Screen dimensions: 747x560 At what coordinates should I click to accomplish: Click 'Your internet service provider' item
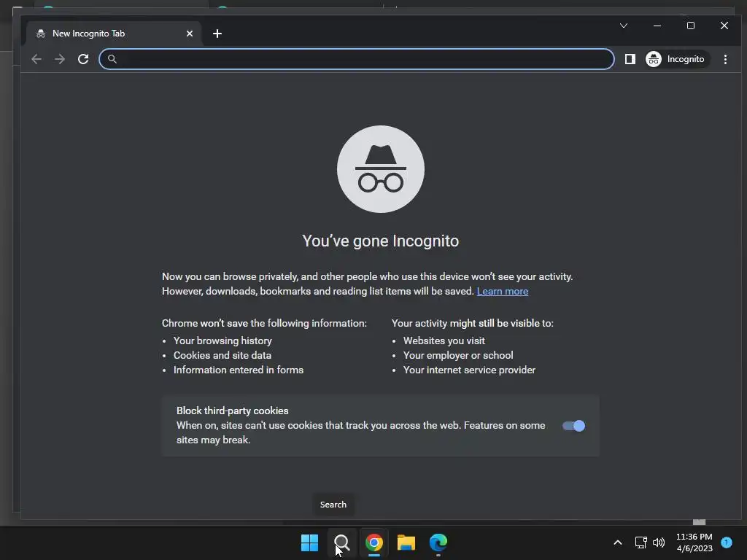coord(469,370)
